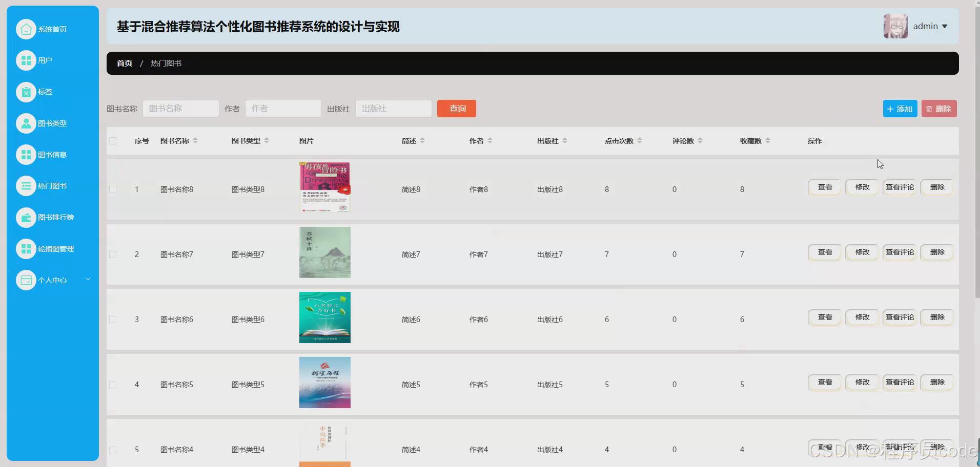The image size is (980, 467).
Task: Check the checkbox for row 图书名称5
Action: click(113, 385)
